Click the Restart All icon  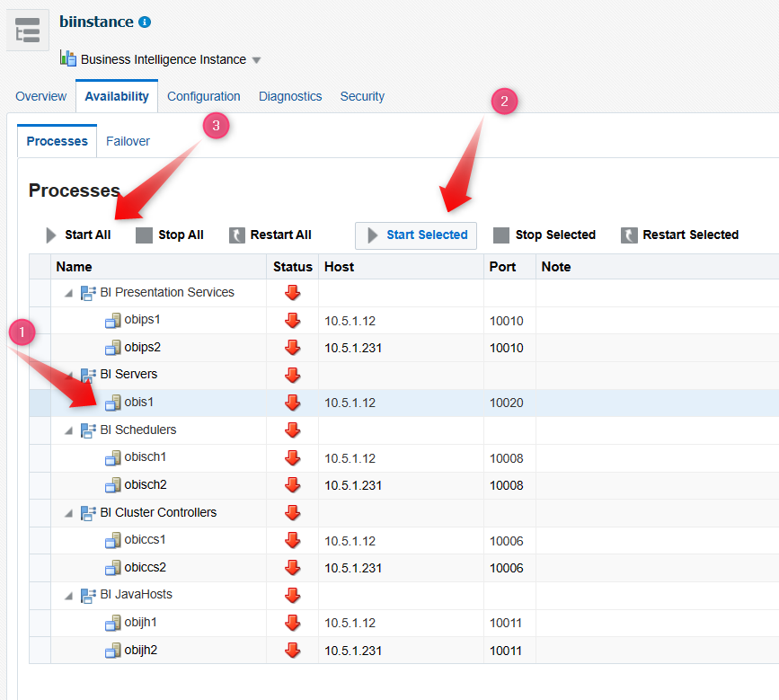pyautogui.click(x=237, y=235)
